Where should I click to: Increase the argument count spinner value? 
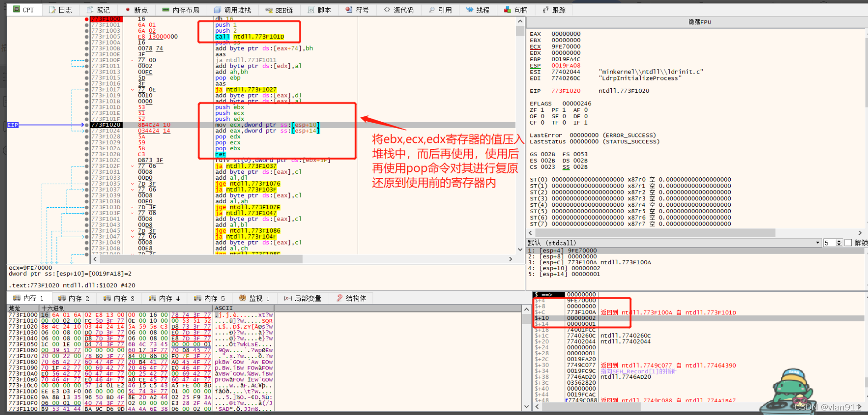point(839,241)
